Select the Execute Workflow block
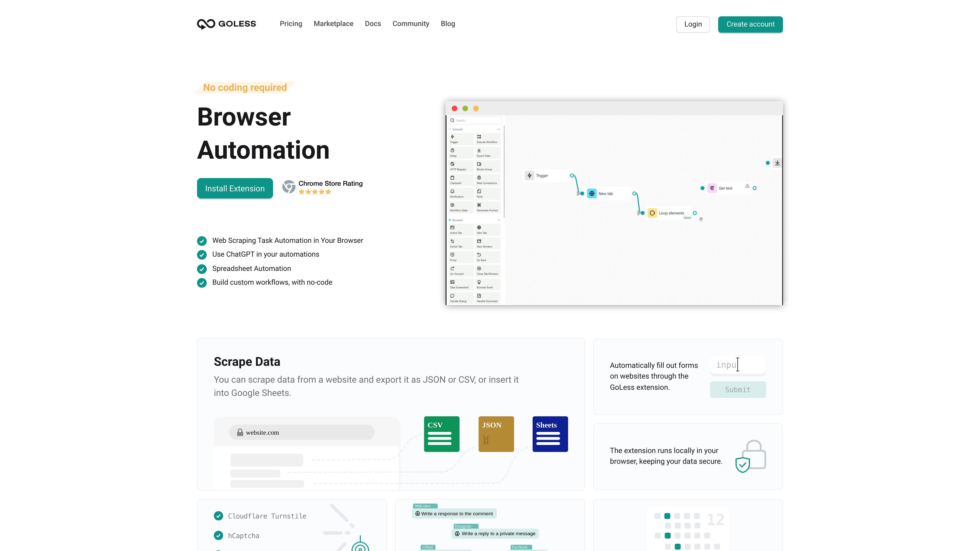 click(x=488, y=139)
